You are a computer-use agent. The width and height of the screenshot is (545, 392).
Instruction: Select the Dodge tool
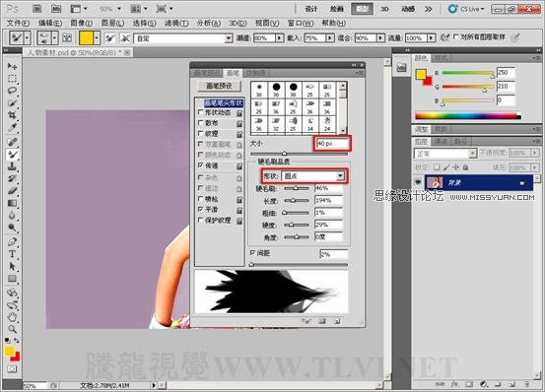[12, 228]
